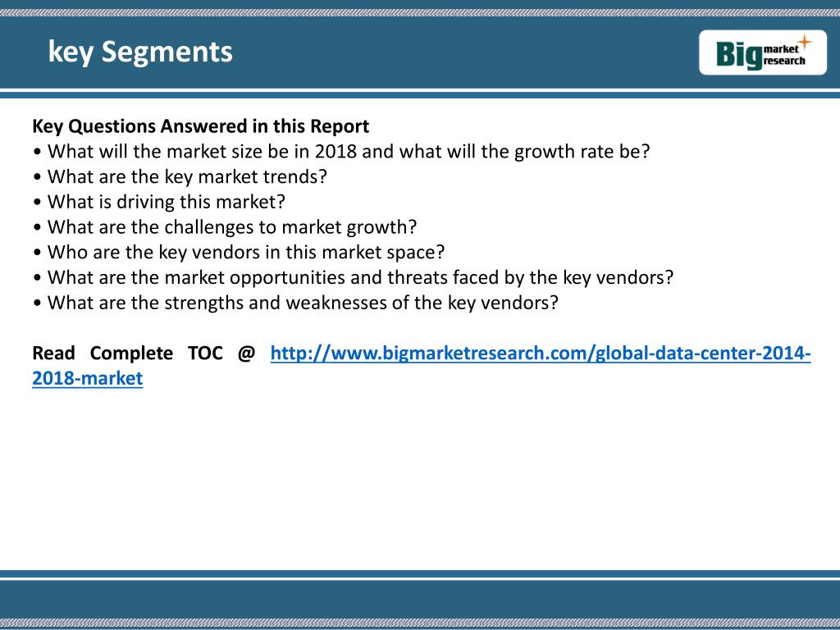Click the 'key market trends' bullet

(x=180, y=177)
